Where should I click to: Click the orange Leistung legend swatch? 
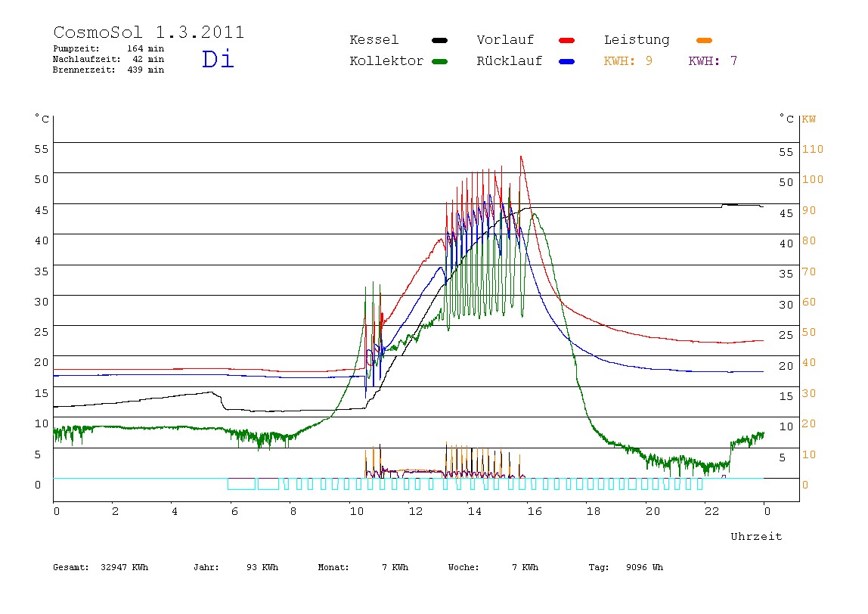click(704, 40)
